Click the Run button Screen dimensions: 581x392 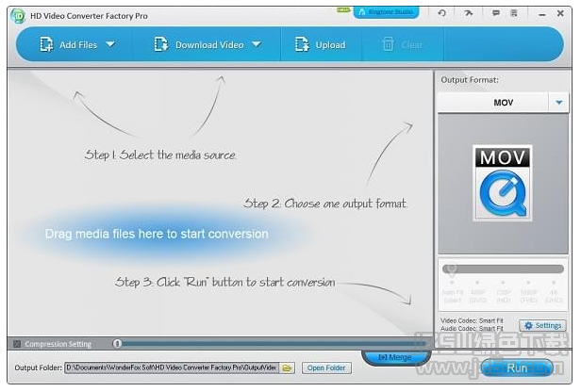pyautogui.click(x=517, y=367)
